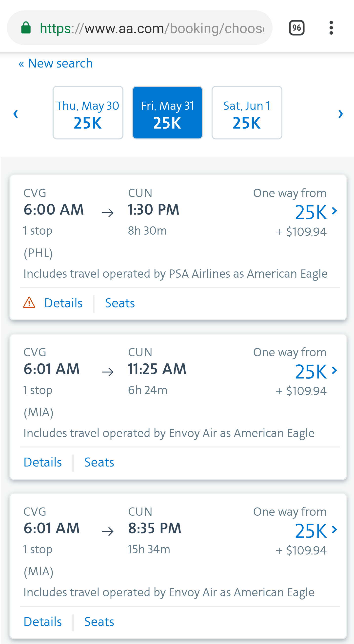Tap the chevron beside the 11:25 AM arrival fare
This screenshot has width=354, height=644.
click(334, 370)
